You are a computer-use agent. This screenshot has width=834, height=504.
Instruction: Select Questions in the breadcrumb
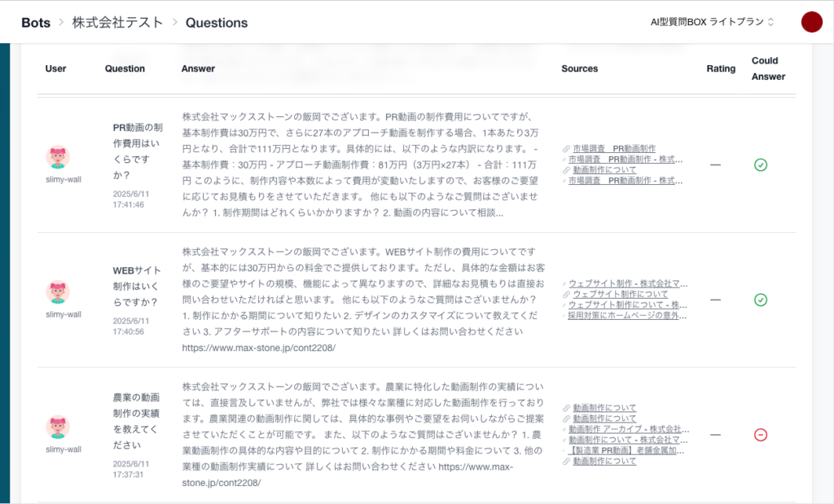(x=217, y=23)
